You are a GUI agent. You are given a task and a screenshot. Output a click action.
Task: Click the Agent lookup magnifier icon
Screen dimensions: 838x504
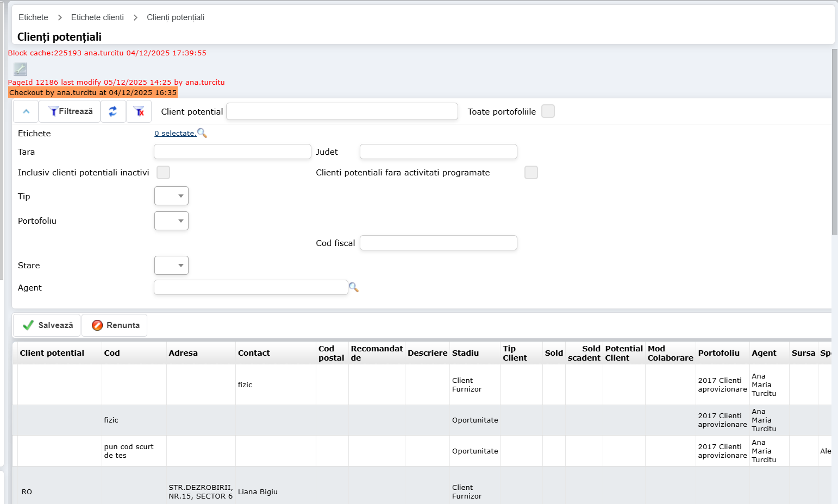point(354,287)
